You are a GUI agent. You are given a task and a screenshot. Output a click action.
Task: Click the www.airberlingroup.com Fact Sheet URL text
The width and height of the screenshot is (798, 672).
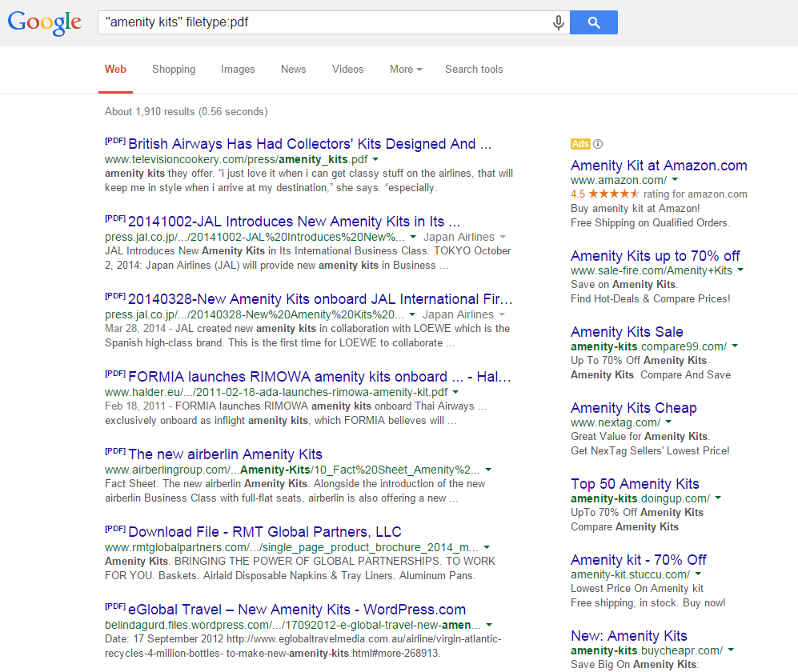(292, 470)
